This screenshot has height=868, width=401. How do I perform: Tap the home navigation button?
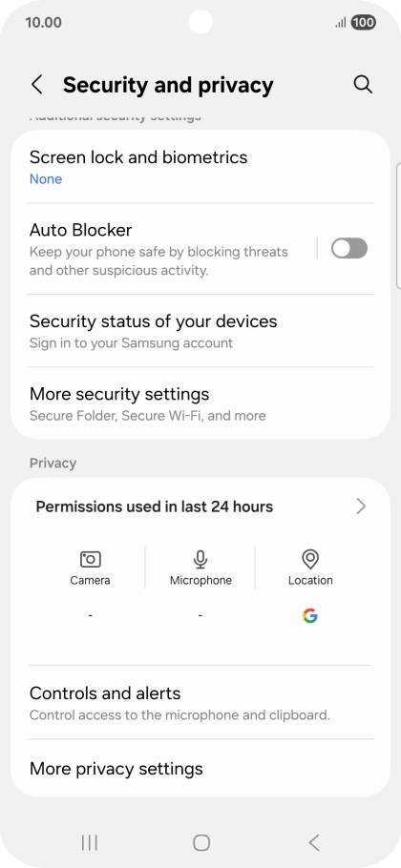click(201, 842)
